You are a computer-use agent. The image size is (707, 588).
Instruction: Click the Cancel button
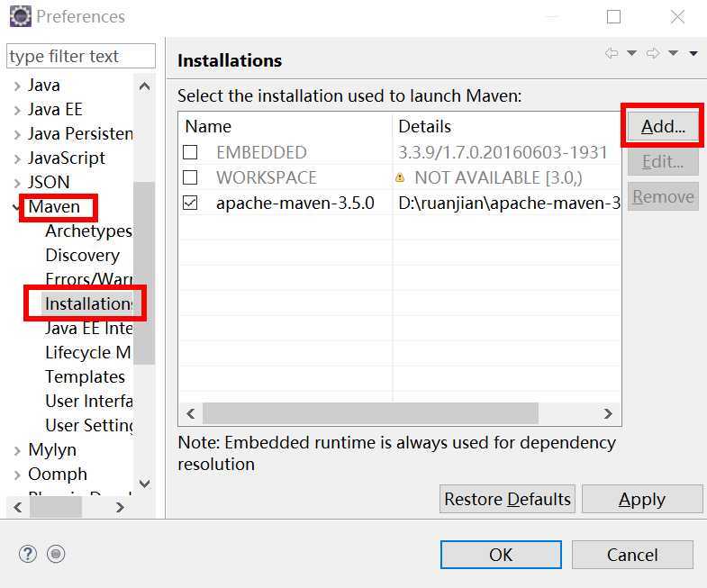(x=632, y=555)
